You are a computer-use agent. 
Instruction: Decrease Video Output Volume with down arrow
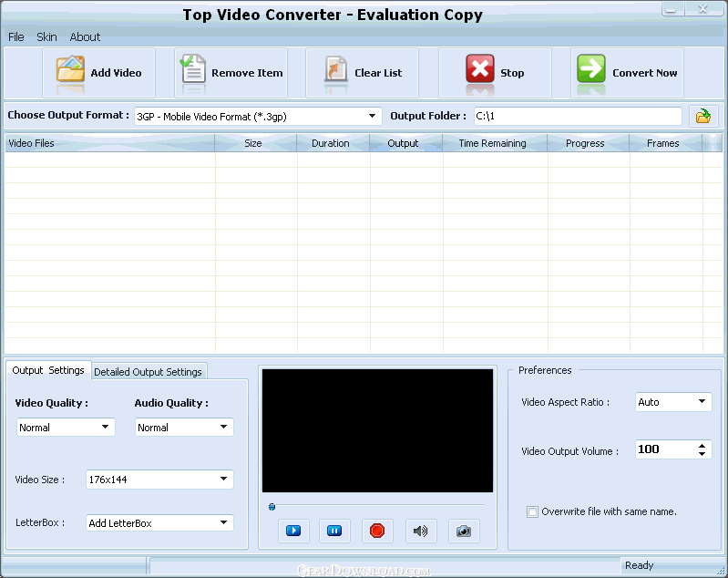pyautogui.click(x=702, y=453)
